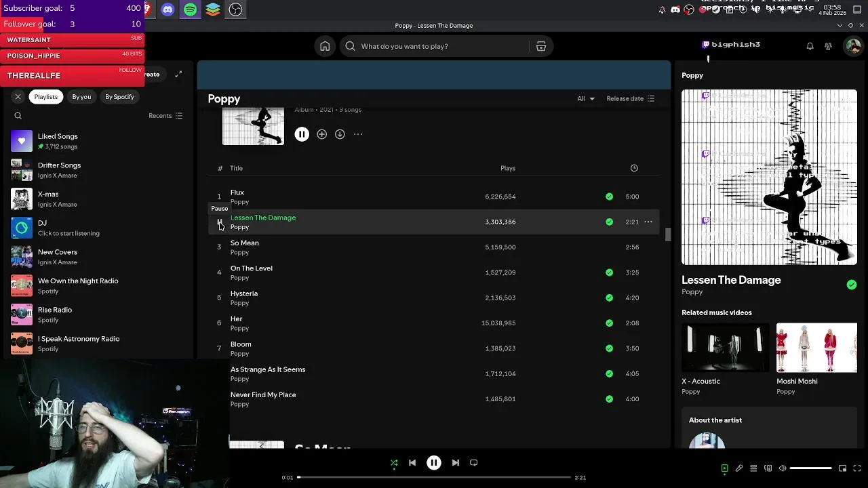Open the notifications bell

coord(810,46)
